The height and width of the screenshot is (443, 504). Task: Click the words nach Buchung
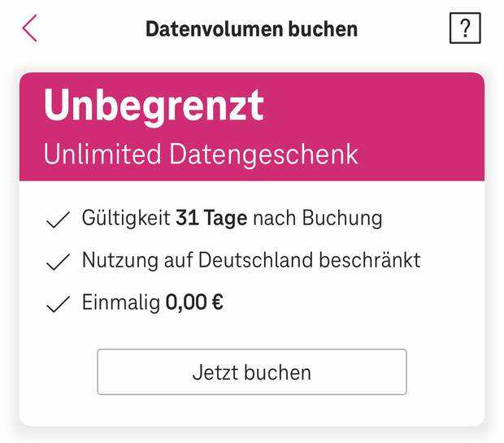click(317, 219)
